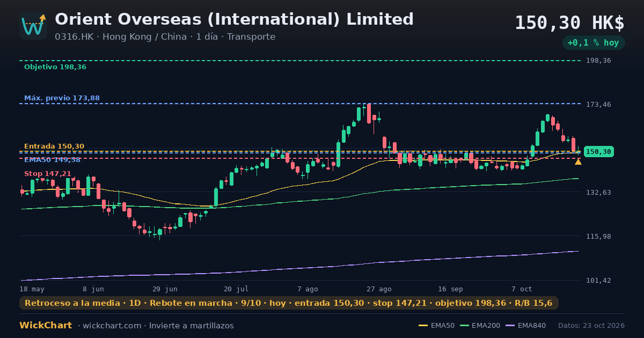Click the 101,42 price axis value
The image size is (644, 338).
(x=598, y=281)
